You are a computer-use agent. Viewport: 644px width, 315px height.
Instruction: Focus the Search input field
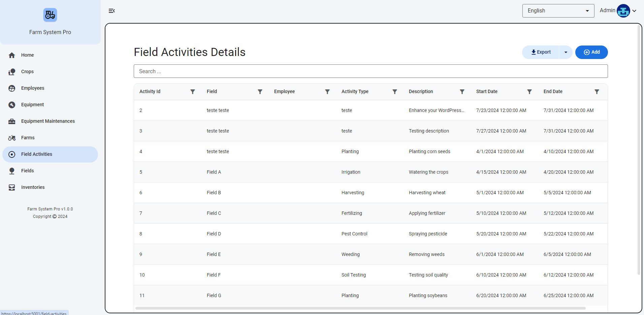coord(371,71)
